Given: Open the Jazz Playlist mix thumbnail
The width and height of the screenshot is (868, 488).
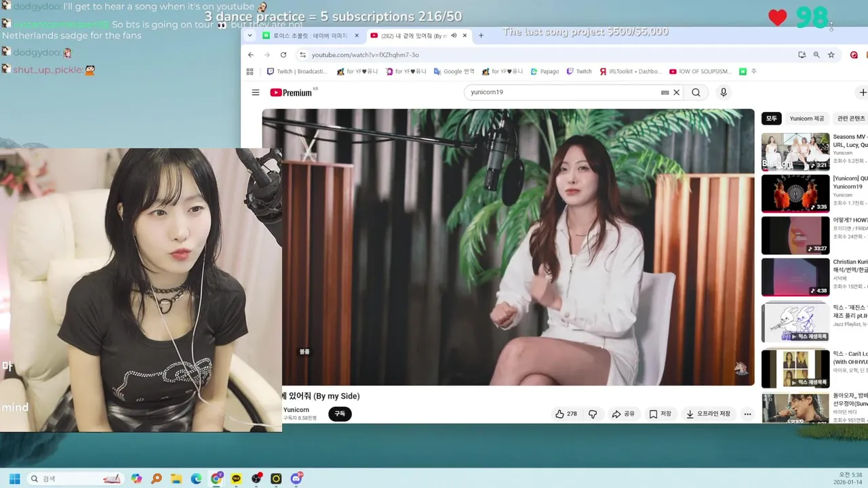Looking at the screenshot, I should 795,322.
